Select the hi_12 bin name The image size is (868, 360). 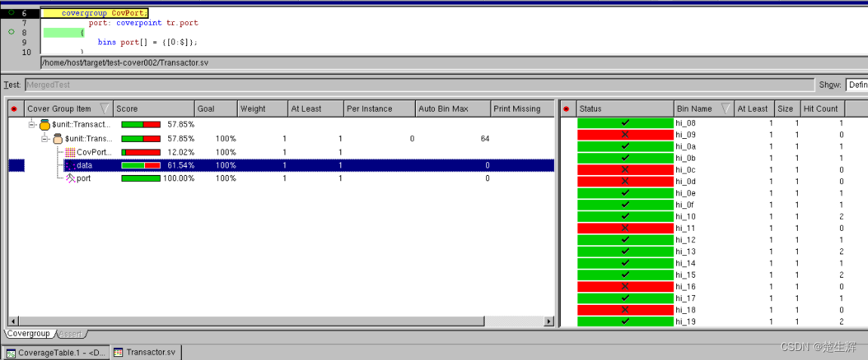click(x=685, y=240)
